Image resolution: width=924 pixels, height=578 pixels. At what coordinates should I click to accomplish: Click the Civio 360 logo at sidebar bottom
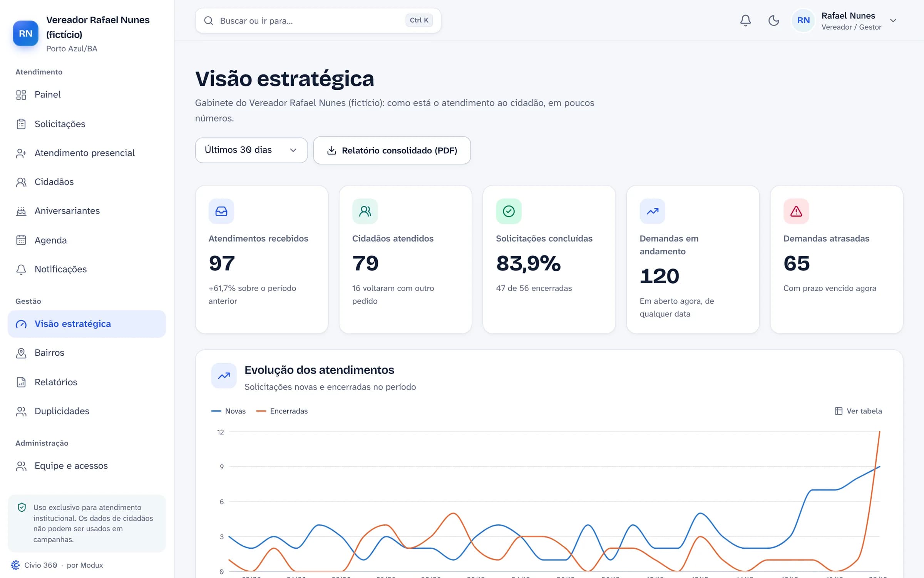pos(15,565)
